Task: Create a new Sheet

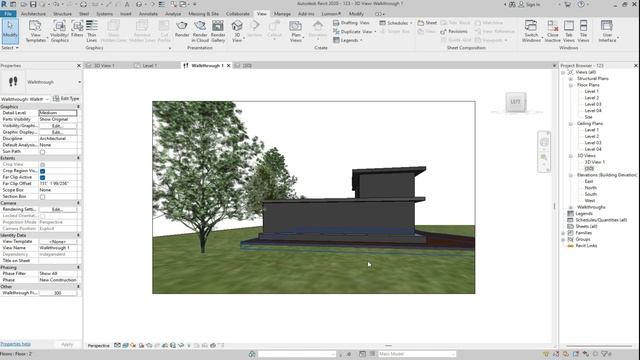Action: (427, 23)
